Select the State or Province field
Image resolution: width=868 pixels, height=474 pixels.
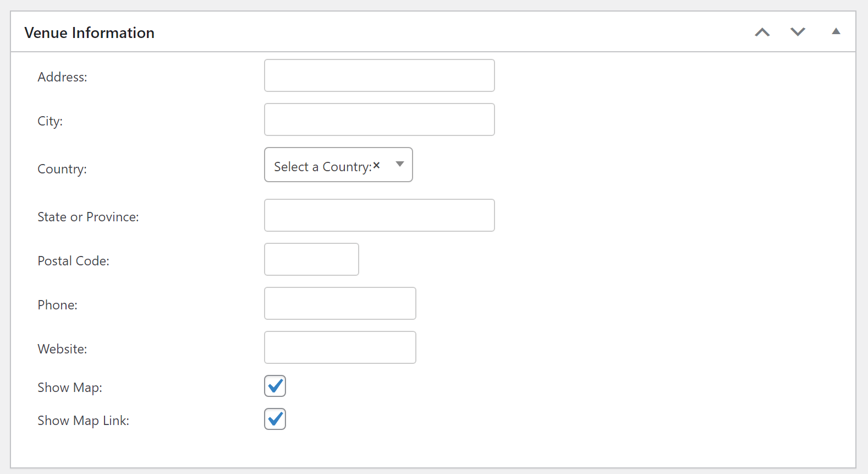coord(379,215)
